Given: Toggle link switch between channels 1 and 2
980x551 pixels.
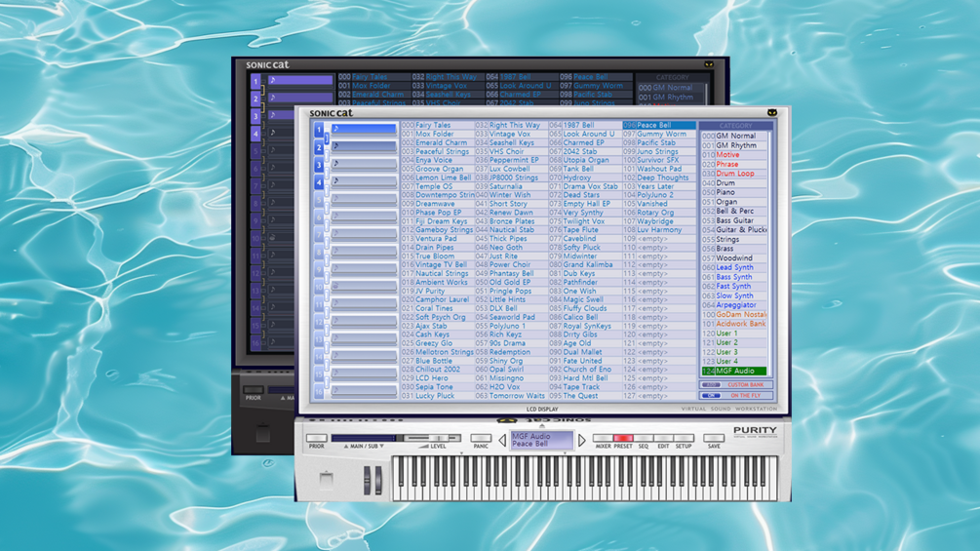Looking at the screenshot, I should point(327,138).
